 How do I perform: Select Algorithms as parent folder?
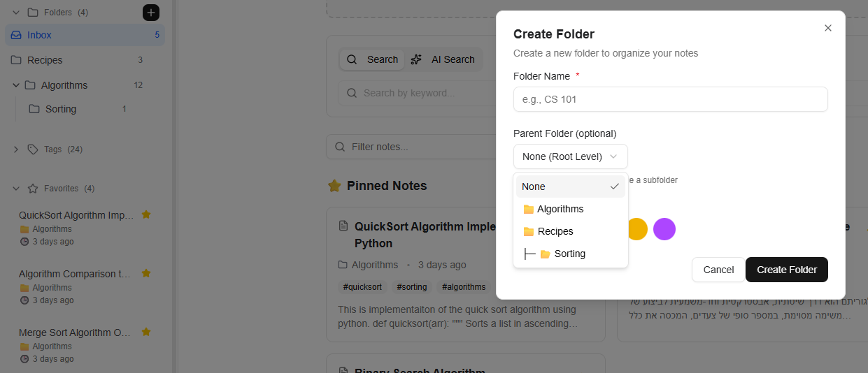point(560,209)
